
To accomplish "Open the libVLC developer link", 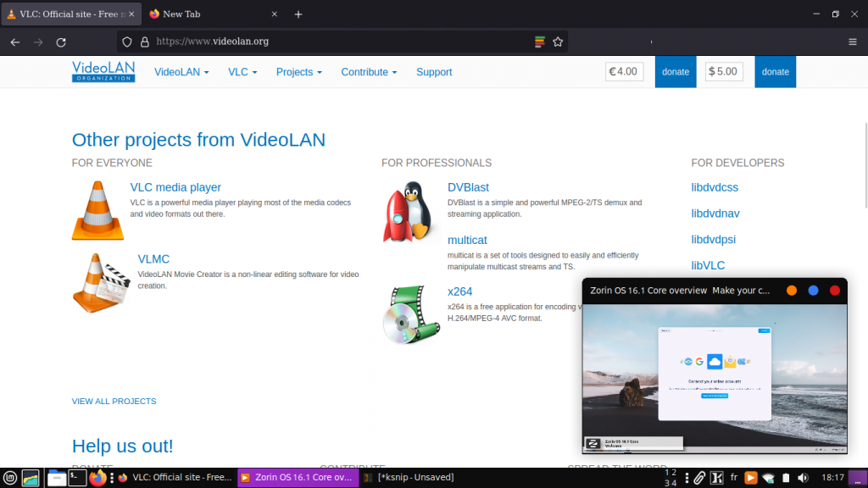I will [x=708, y=265].
